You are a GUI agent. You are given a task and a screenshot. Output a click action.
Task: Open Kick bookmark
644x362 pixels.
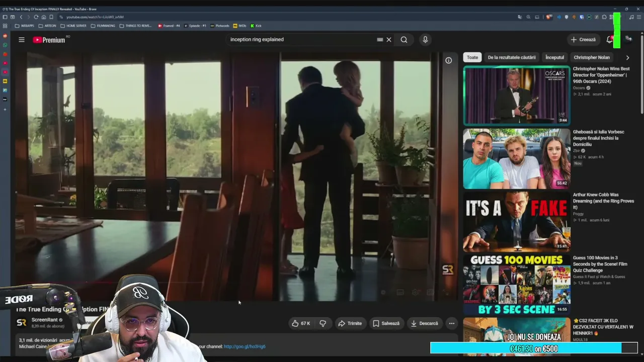pyautogui.click(x=256, y=26)
